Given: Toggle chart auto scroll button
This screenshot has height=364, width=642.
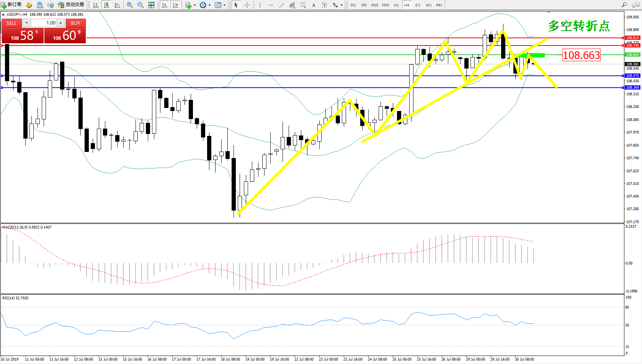Looking at the screenshot, I should tap(165, 5).
